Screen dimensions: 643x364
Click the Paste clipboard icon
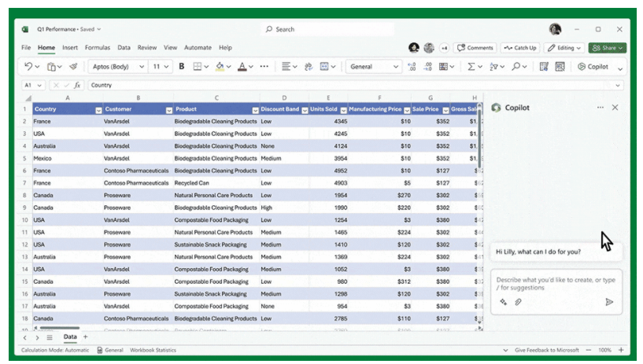[x=51, y=66]
